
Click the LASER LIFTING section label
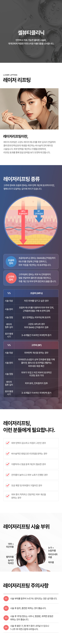(10, 75)
